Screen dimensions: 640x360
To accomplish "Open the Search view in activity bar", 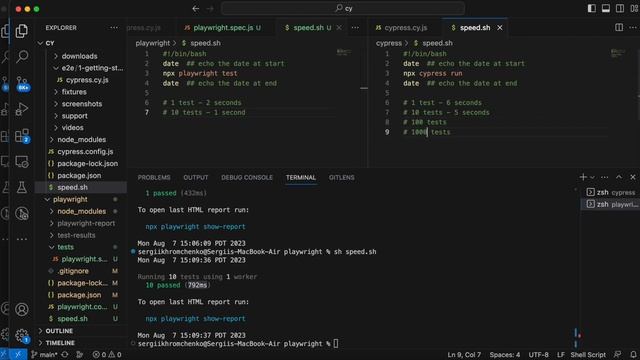I will (22, 56).
